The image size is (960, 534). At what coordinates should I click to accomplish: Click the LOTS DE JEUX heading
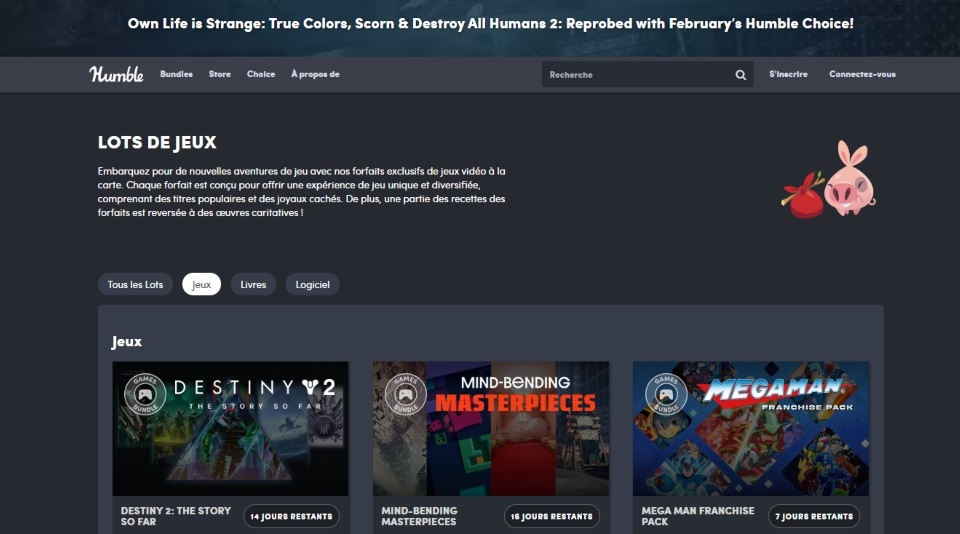coord(157,143)
